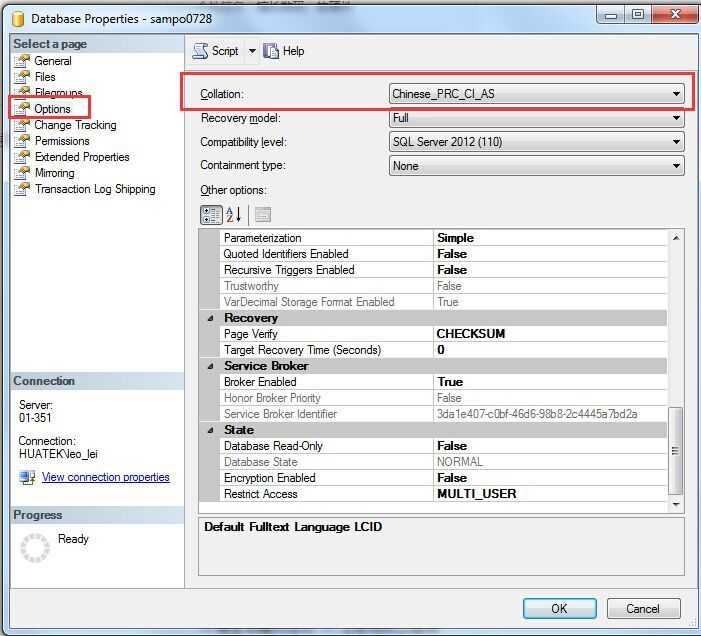Click scroll down arrow of options grid
This screenshot has height=636, width=701.
click(x=676, y=505)
